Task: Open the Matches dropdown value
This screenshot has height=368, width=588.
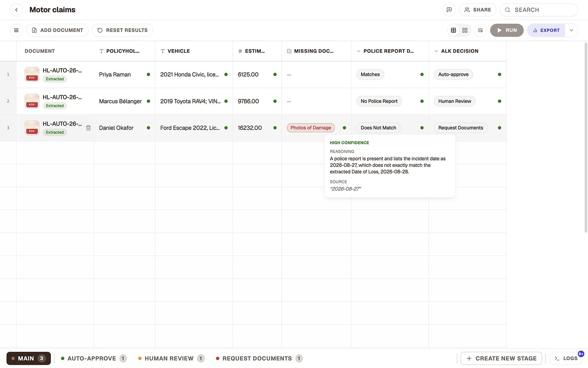Action: pyautogui.click(x=370, y=74)
